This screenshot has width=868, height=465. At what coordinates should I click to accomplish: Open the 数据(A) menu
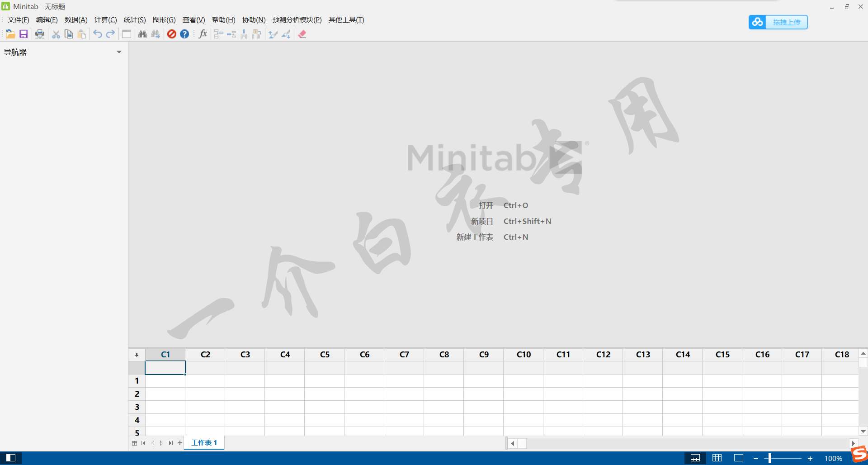[x=76, y=20]
